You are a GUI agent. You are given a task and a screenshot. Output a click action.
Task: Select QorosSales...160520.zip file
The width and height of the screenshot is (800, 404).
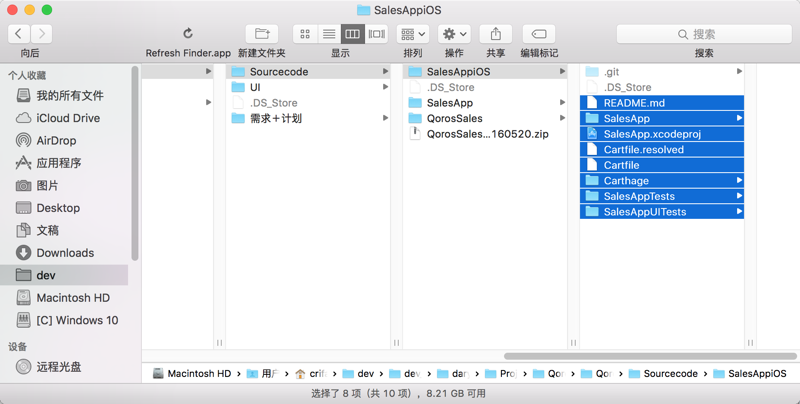coord(485,134)
